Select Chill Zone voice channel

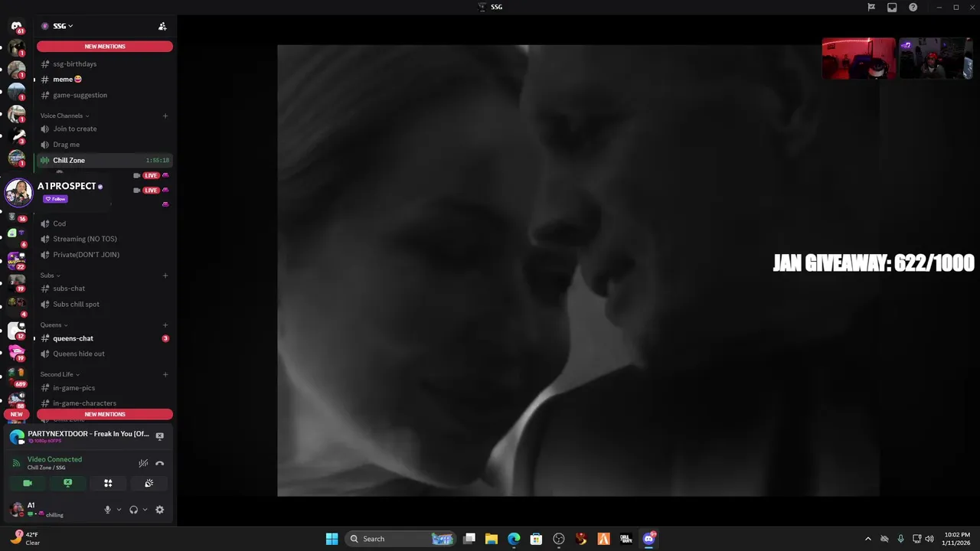coord(104,160)
